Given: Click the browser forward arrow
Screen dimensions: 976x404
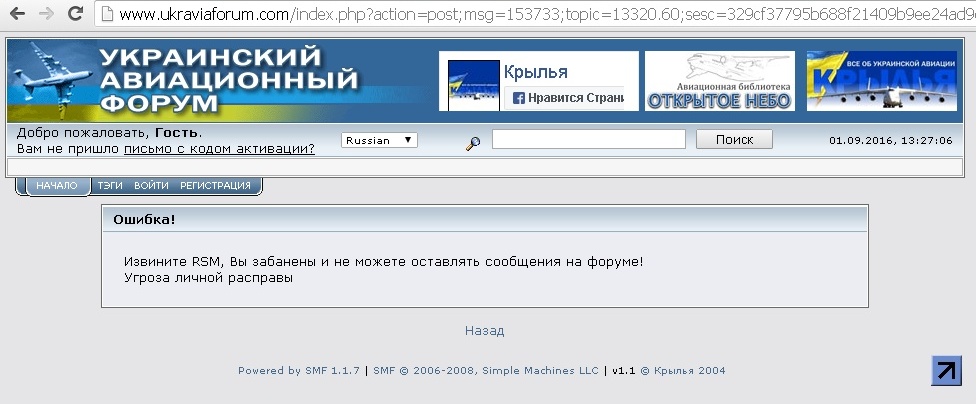Looking at the screenshot, I should tap(45, 14).
